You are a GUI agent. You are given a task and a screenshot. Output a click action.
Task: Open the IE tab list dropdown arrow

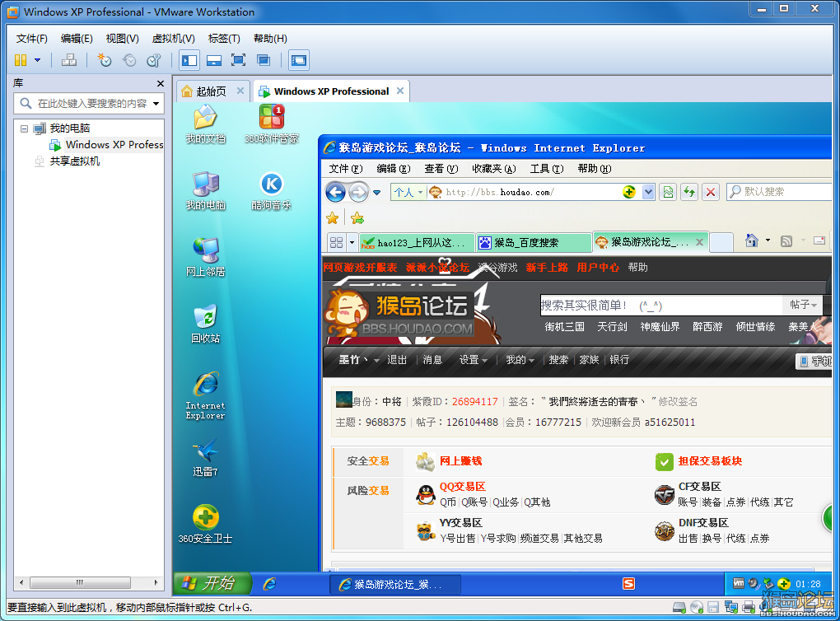point(352,243)
